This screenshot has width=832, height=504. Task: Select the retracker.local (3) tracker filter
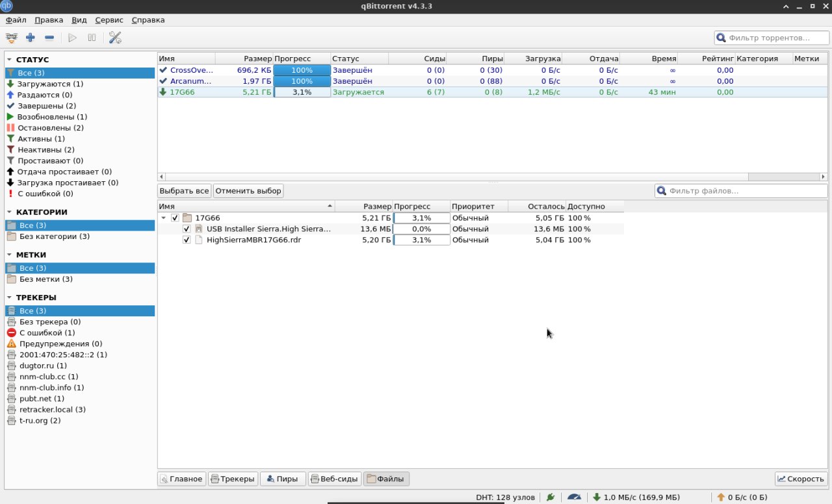80,410
